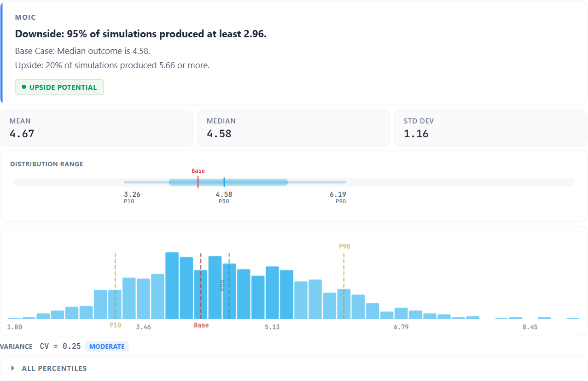Click the Base Case median outcome line
Image resolution: width=588 pixels, height=381 pixels.
click(x=82, y=51)
